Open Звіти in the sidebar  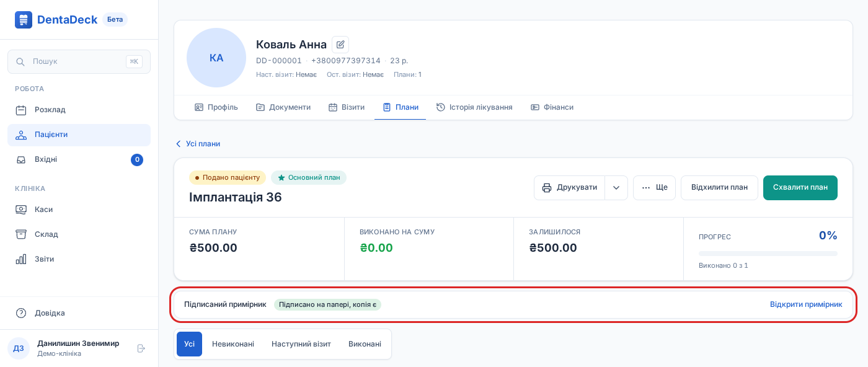[79, 259]
